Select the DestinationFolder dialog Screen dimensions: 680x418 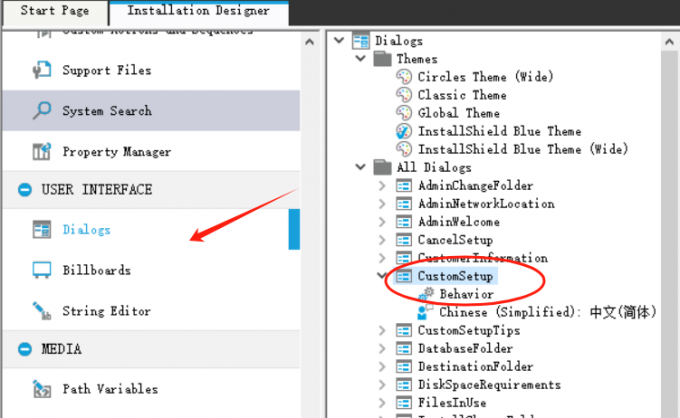coord(475,367)
